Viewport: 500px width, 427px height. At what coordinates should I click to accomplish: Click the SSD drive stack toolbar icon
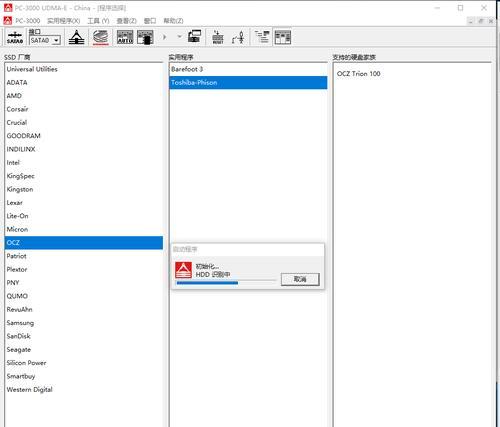101,37
